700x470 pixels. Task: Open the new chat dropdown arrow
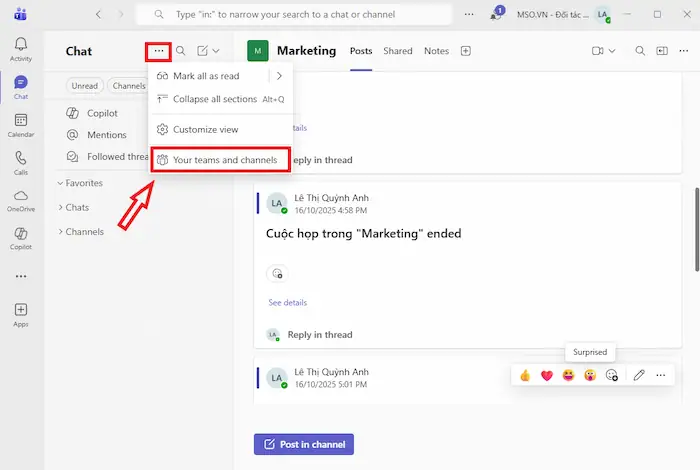click(x=216, y=51)
